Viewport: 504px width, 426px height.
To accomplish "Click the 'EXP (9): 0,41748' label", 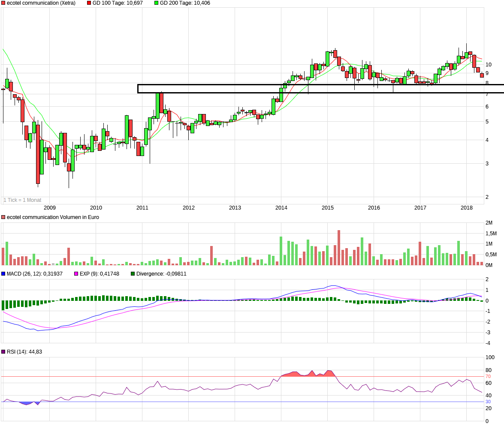I will click(x=100, y=274).
